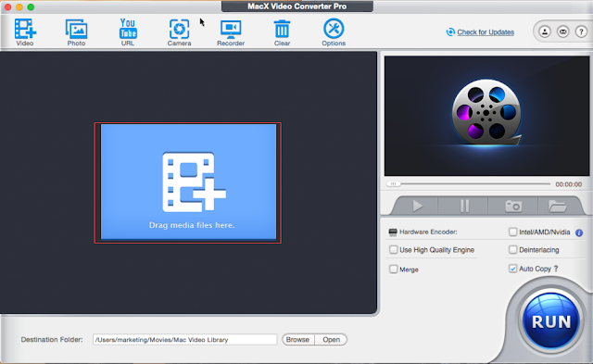Toggle the Deinterlacing checkbox
Image resolution: width=593 pixels, height=364 pixels.
tap(512, 250)
